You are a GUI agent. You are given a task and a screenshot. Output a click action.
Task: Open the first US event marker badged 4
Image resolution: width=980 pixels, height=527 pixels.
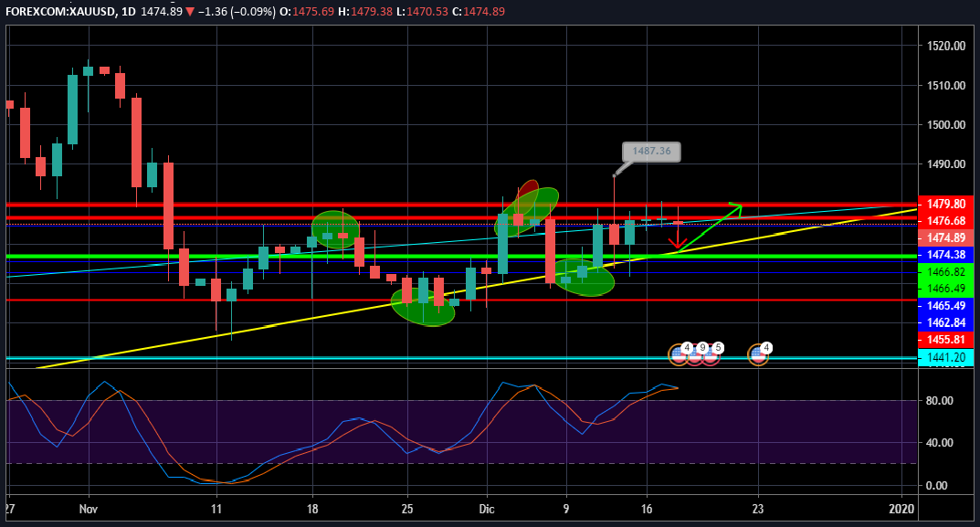click(x=680, y=354)
